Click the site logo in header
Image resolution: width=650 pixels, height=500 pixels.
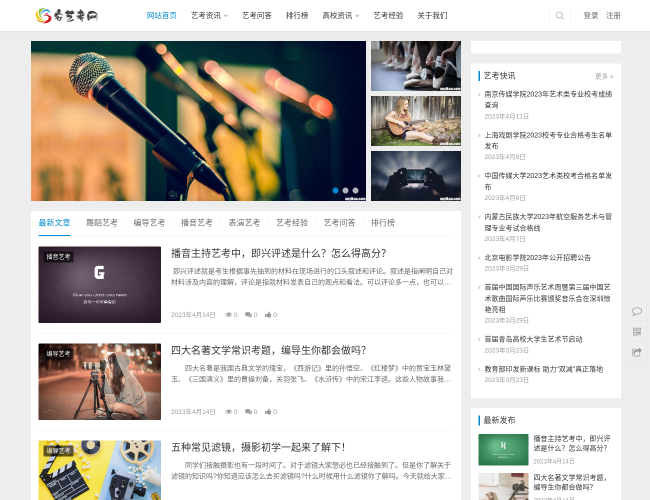pyautogui.click(x=66, y=16)
